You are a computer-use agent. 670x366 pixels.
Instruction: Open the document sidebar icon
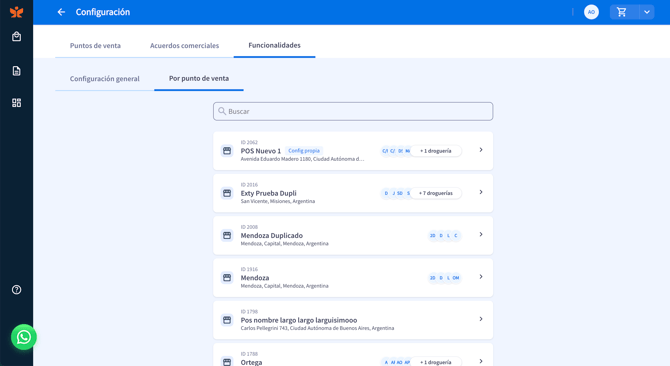pos(16,71)
